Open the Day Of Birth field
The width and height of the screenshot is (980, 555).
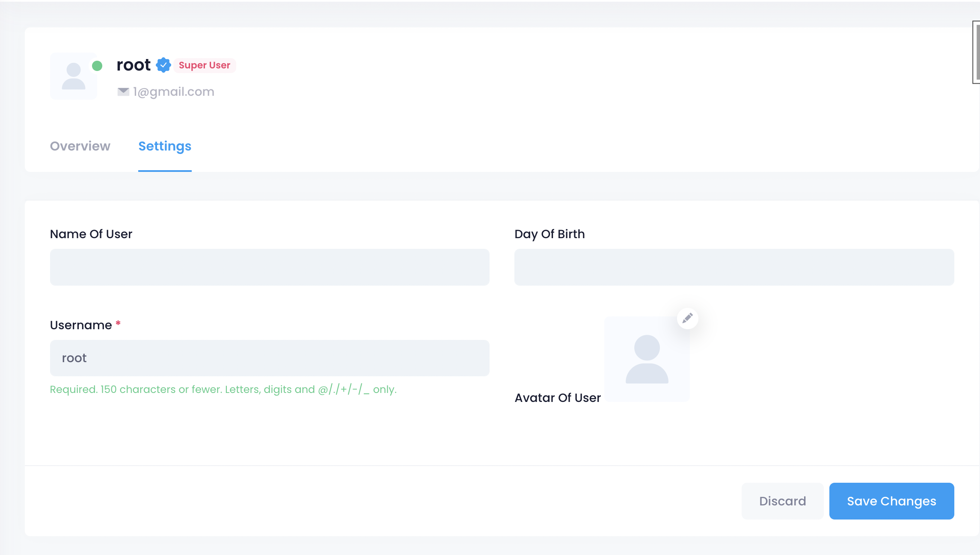point(734,267)
